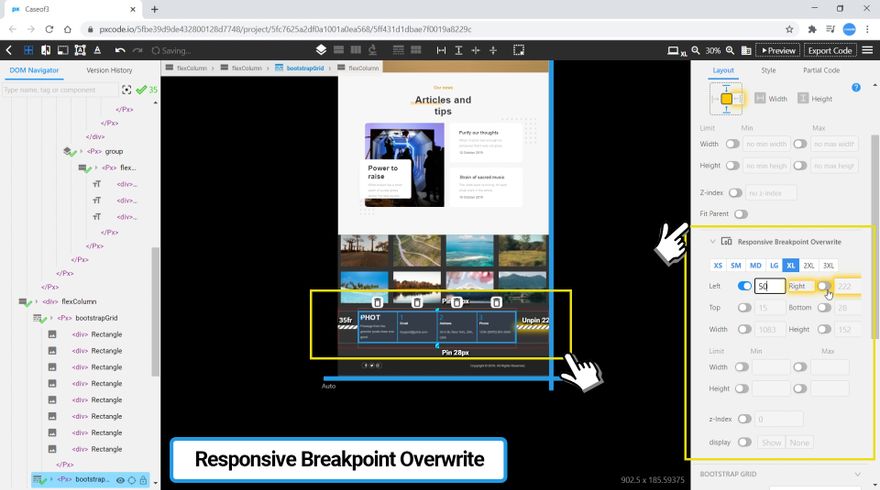Open the layers stack icon
880x490 pixels.
(321, 50)
